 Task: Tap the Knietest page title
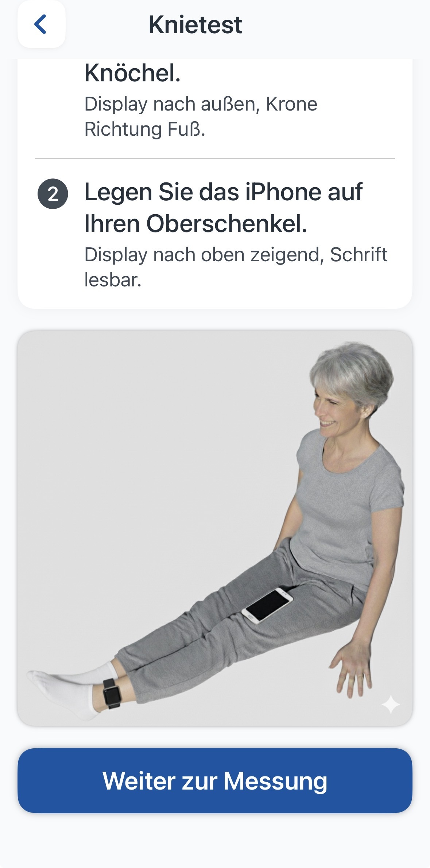tap(195, 25)
